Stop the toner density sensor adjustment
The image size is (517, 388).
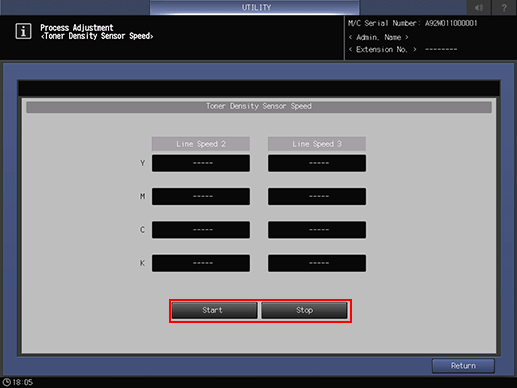click(x=304, y=310)
